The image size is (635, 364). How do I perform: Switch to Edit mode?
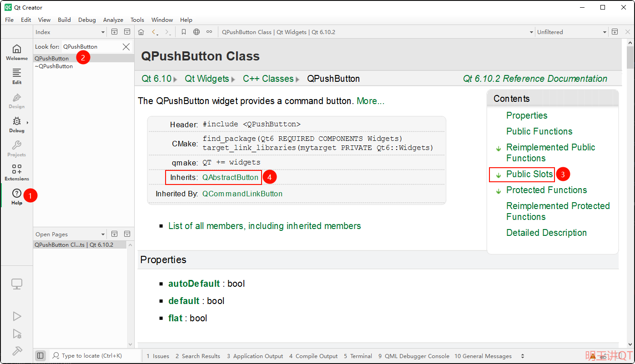pos(16,75)
